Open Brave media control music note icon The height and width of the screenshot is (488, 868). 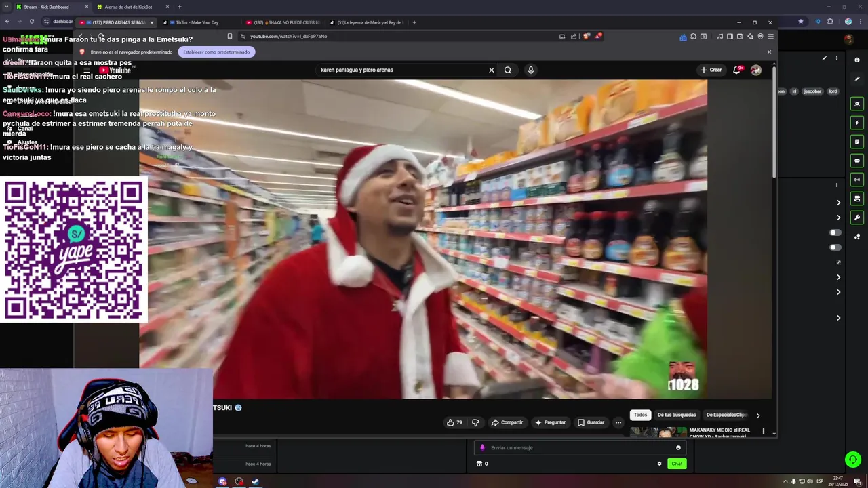[719, 36]
